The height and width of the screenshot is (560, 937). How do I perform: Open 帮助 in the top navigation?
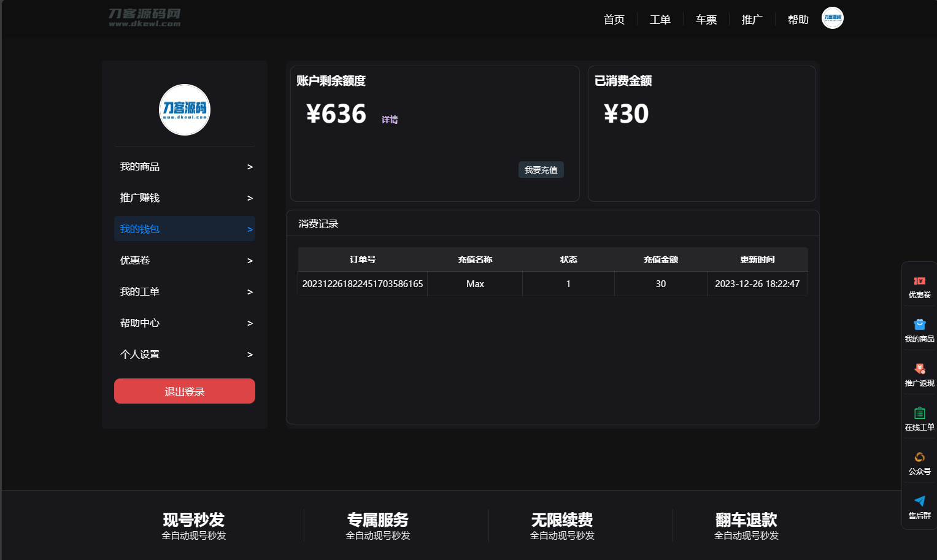798,19
